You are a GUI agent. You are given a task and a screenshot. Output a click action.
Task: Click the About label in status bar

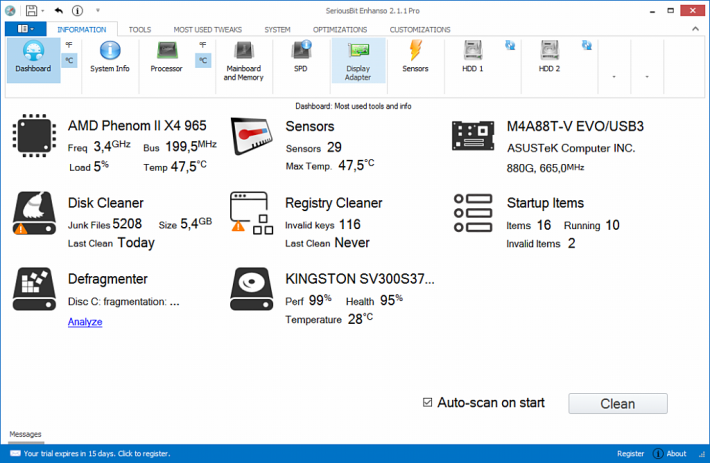tap(676, 453)
